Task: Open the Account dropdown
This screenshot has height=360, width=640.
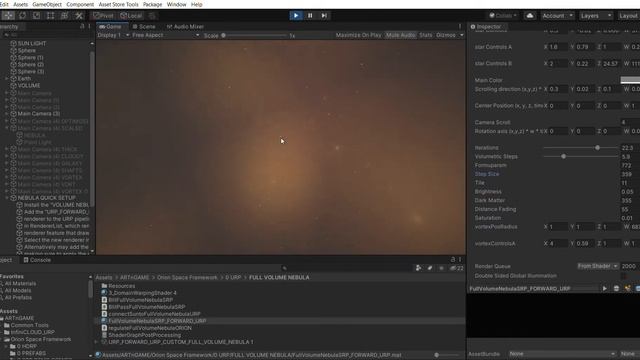Action: [557, 16]
